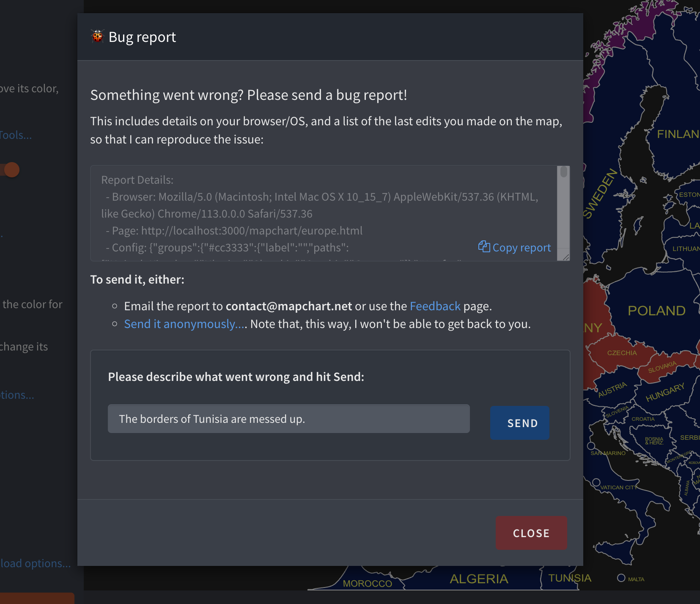Click the Copy report clipboard icon
Viewport: 700px width, 604px height.
pyautogui.click(x=485, y=247)
